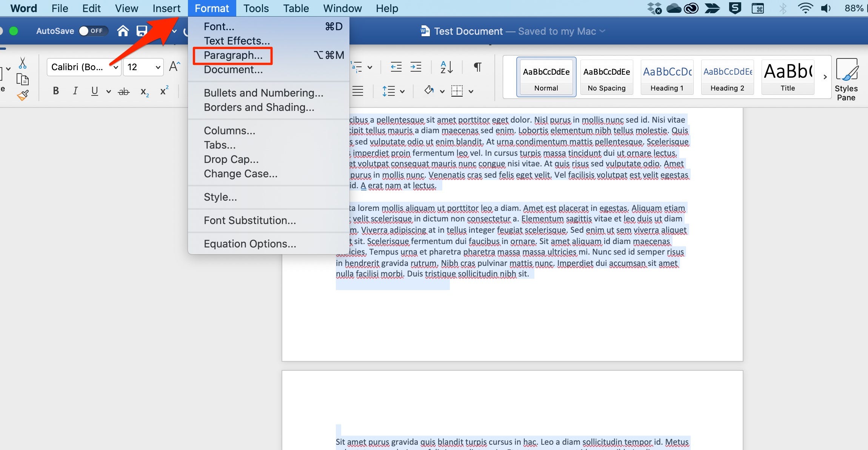Screen dimensions: 868x450
Task: Click the Increase Indent icon
Action: pos(416,68)
